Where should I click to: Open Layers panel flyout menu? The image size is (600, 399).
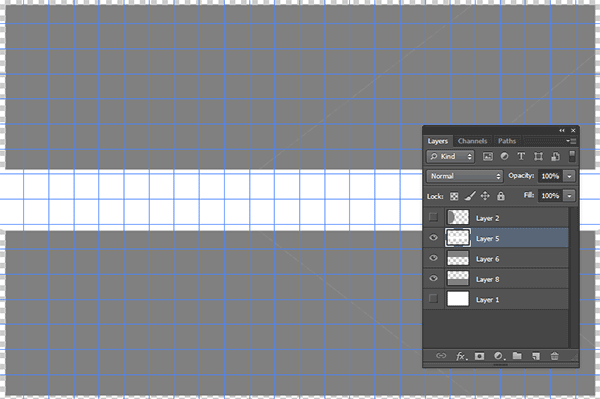[x=571, y=141]
